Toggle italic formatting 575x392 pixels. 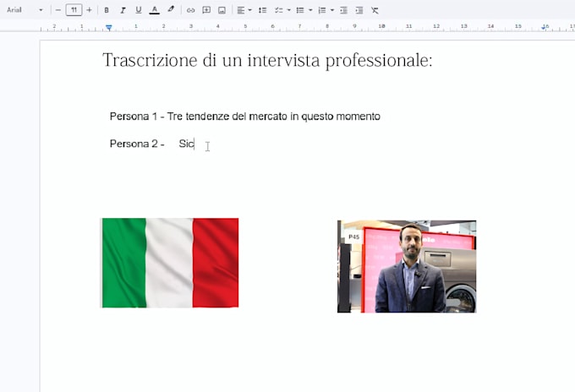point(123,10)
